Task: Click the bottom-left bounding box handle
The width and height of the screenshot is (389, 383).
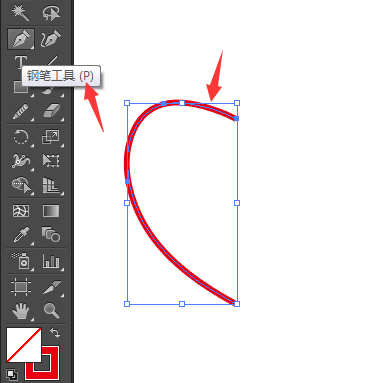Action: pos(127,304)
